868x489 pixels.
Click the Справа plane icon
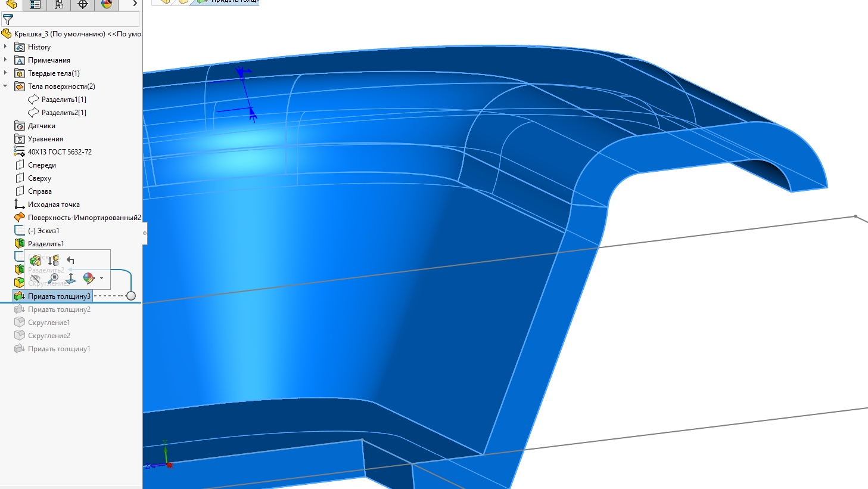[x=20, y=191]
